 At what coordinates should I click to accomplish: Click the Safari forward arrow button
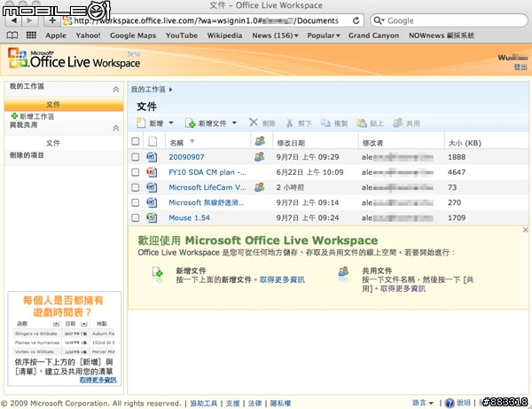click(30, 21)
